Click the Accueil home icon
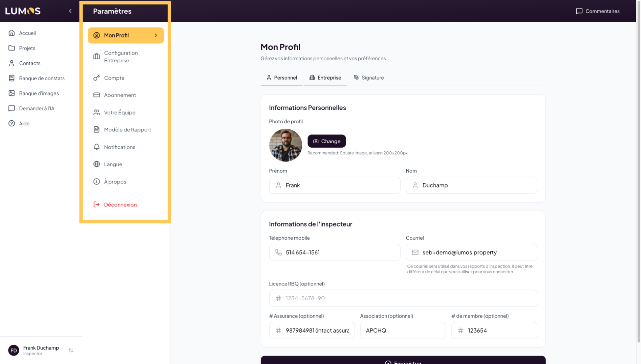 point(12,33)
